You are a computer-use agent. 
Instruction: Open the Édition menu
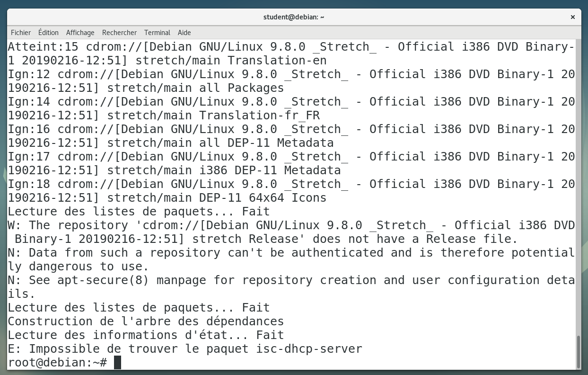[x=48, y=33]
